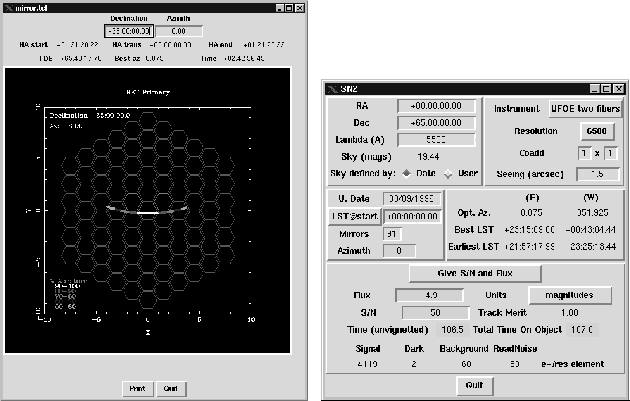The image size is (630, 401).
Task: Click the Dark value 2
Action: tap(414, 364)
